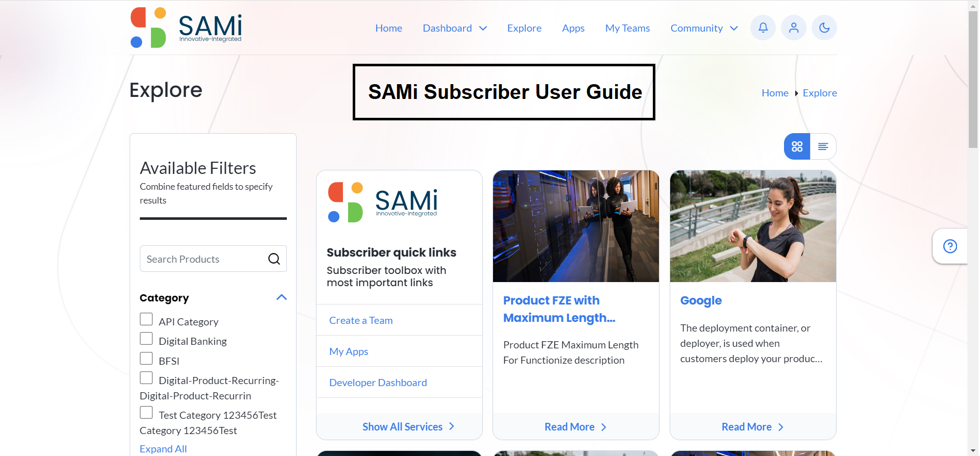Click Read More on Google card
Screen dimensions: 980x456
pos(746,427)
